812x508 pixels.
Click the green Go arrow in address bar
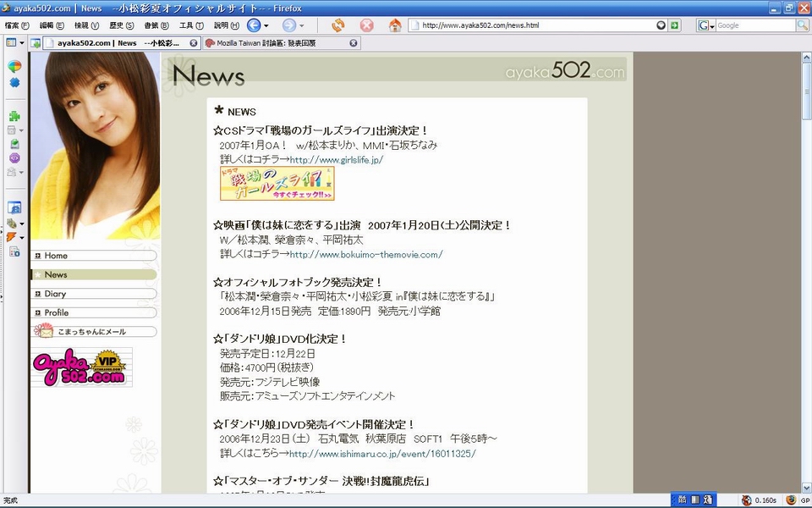click(674, 25)
